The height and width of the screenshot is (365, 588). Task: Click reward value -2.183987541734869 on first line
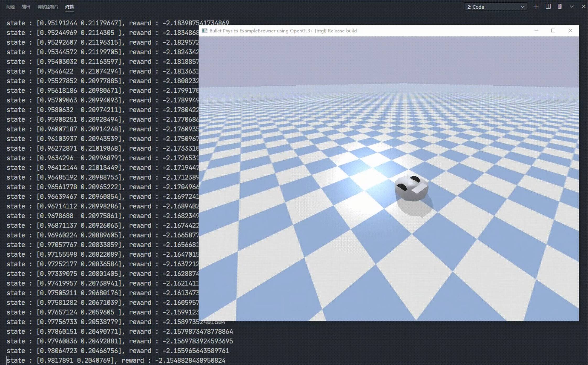click(x=196, y=23)
